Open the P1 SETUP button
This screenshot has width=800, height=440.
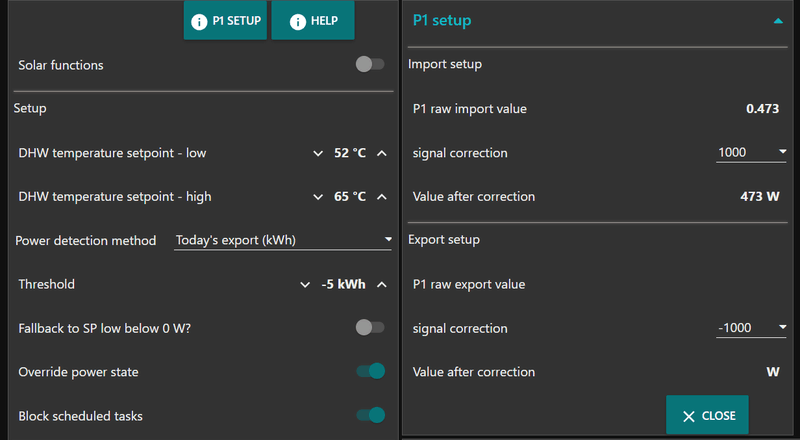(x=226, y=20)
